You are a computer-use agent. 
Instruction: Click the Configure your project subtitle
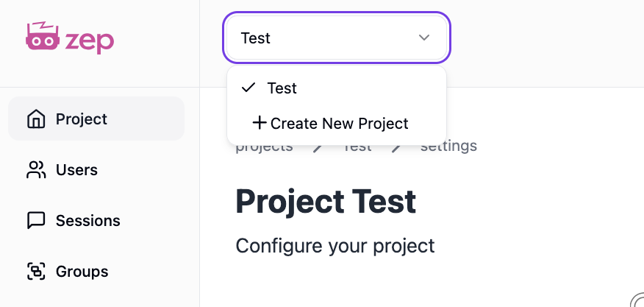pos(335,245)
